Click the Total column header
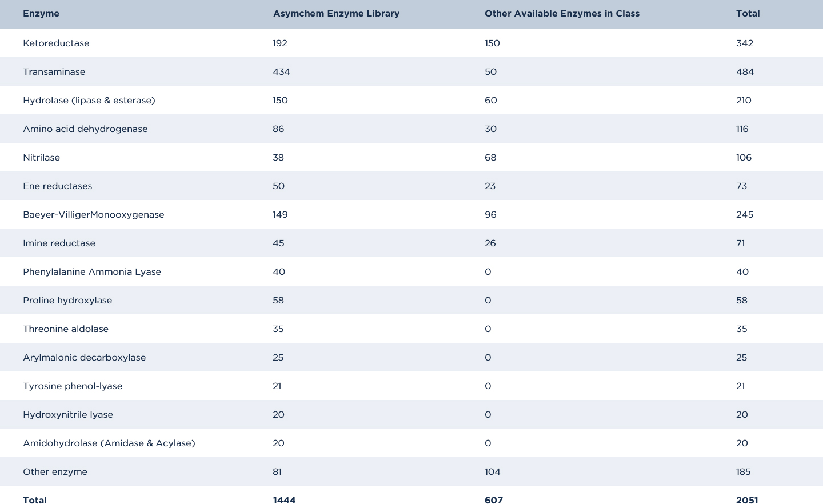Screen dimensions: 823x504 coord(748,14)
